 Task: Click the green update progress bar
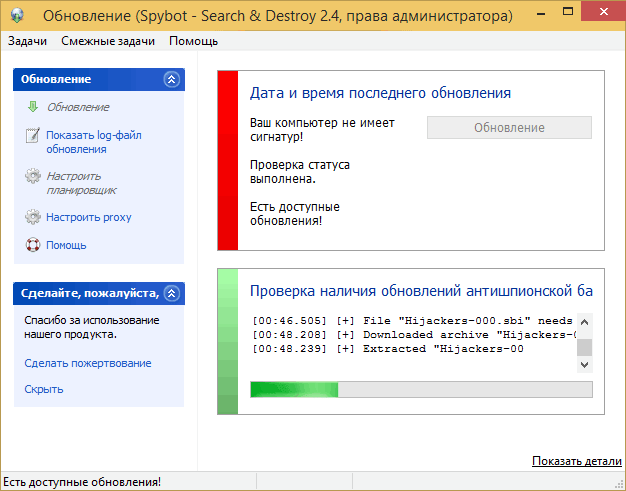coord(421,390)
